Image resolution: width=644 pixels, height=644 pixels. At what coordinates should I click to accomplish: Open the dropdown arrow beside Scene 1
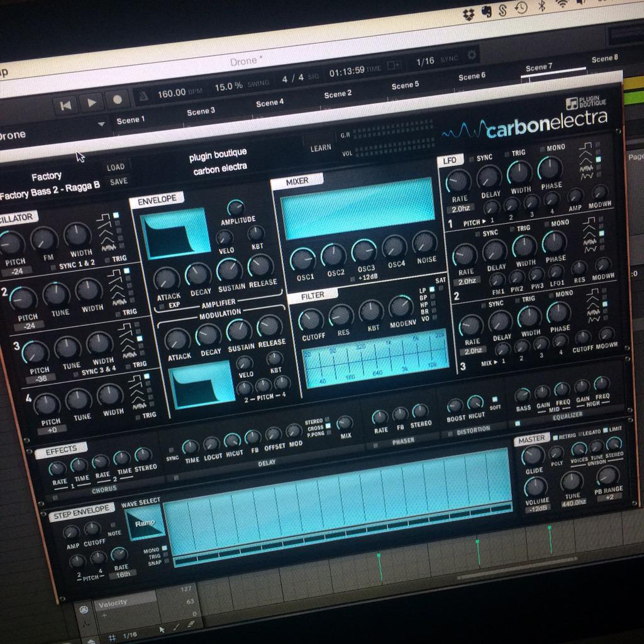(101, 124)
